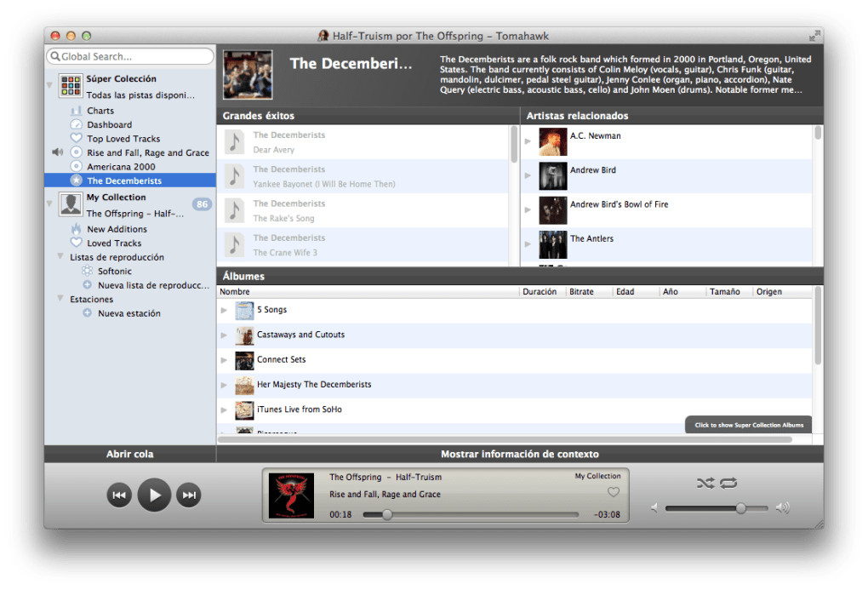The height and width of the screenshot is (590, 868).
Task: Click Abrir cola button
Action: 130,455
